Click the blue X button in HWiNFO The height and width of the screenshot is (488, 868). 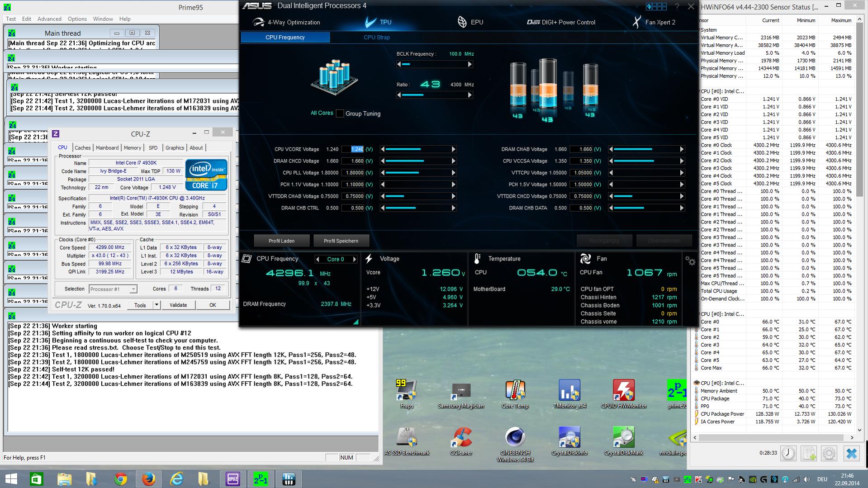(x=851, y=453)
